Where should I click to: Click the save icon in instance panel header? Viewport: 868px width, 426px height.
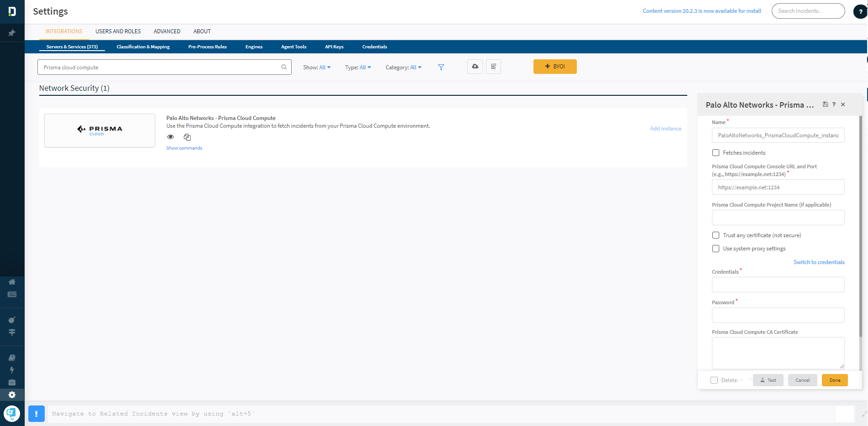[x=825, y=104]
